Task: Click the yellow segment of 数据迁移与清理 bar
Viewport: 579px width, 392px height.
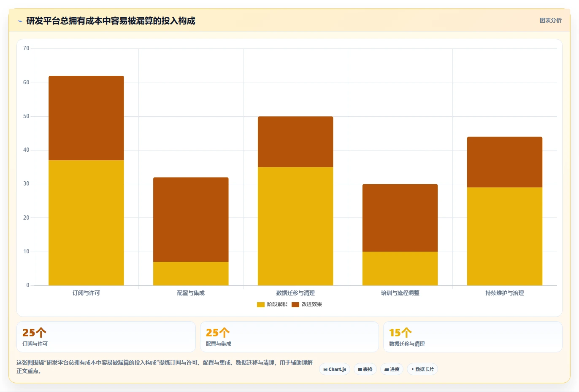Action: (295, 226)
